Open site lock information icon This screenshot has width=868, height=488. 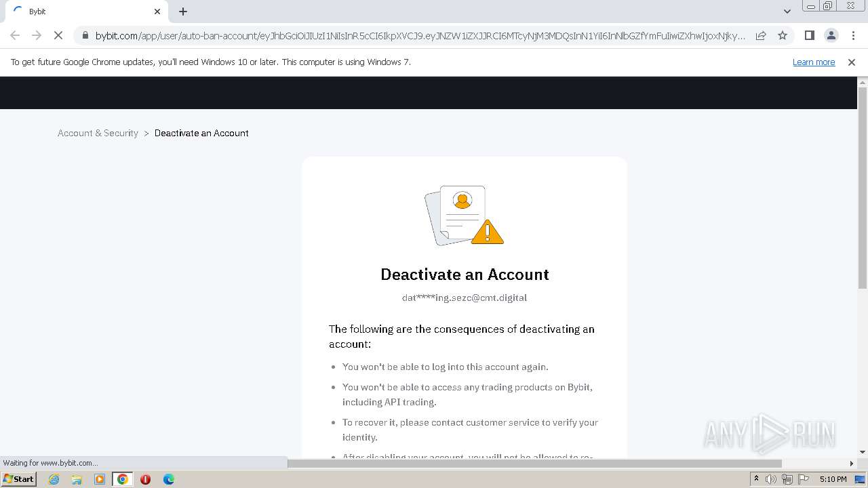(85, 35)
